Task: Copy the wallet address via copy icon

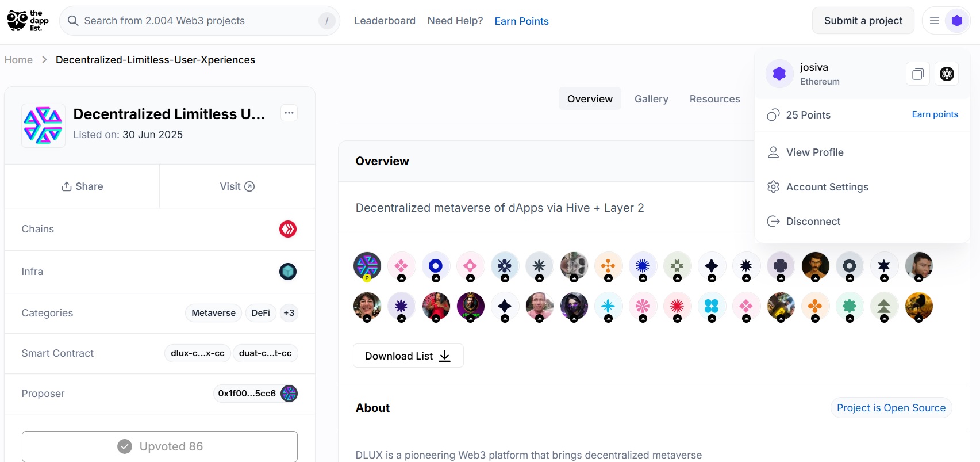Action: (x=918, y=74)
